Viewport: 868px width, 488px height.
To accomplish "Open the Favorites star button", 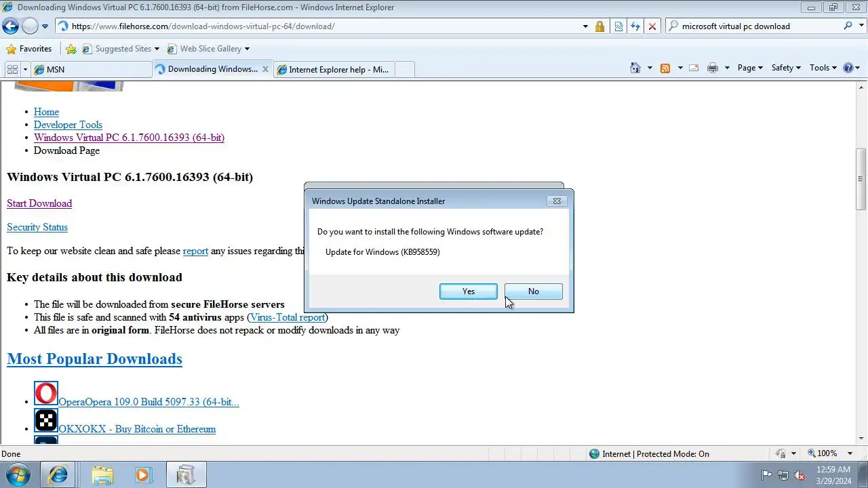I will coord(28,49).
